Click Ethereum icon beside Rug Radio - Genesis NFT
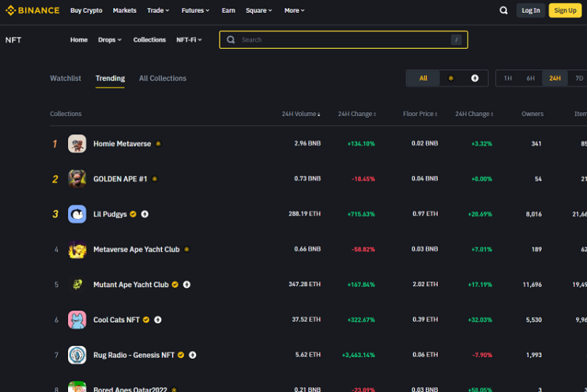Image resolution: width=587 pixels, height=392 pixels. [193, 355]
